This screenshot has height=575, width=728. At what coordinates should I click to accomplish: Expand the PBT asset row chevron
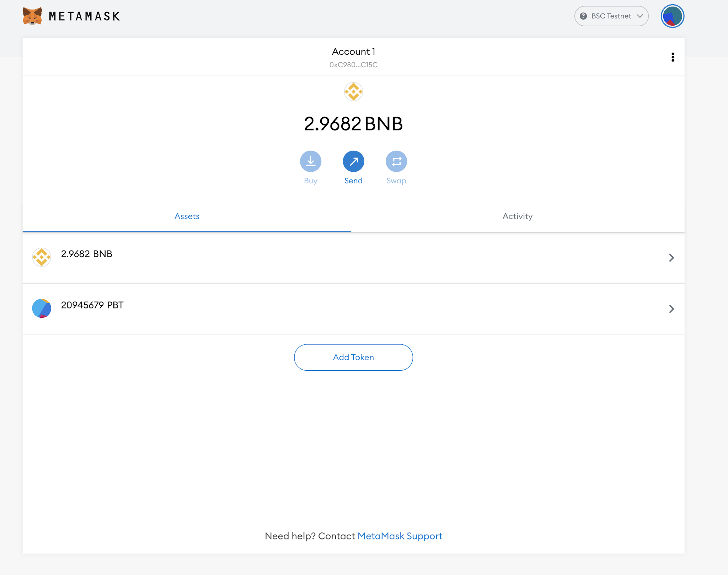[671, 309]
